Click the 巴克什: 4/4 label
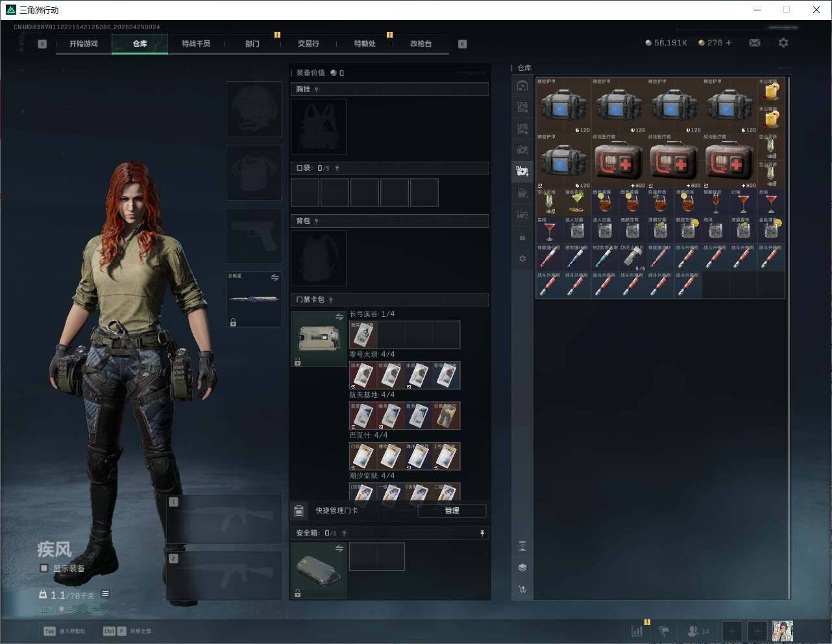The image size is (832, 644). tap(369, 435)
